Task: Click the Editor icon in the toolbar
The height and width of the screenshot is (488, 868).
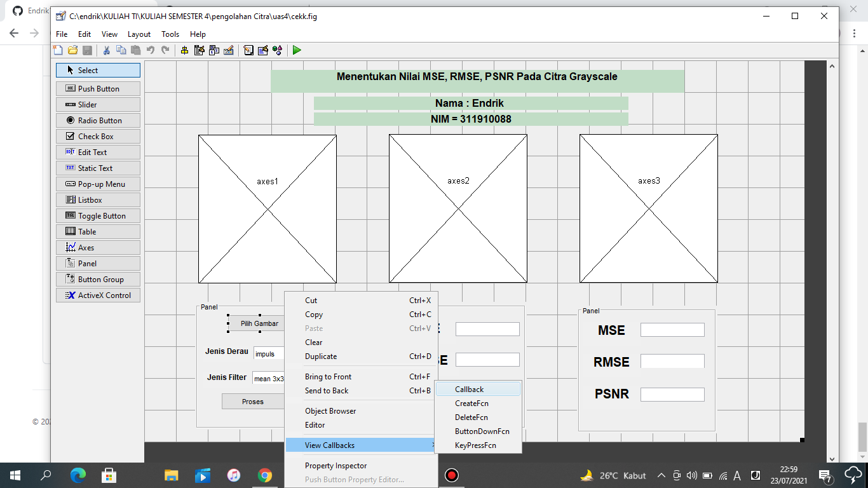Action: [248, 50]
